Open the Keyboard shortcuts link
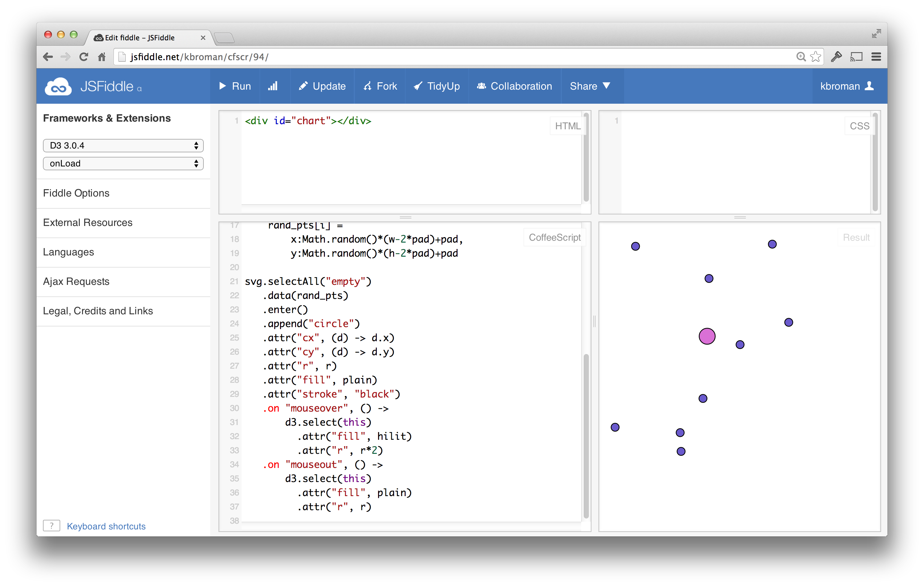This screenshot has width=924, height=587. pyautogui.click(x=106, y=526)
